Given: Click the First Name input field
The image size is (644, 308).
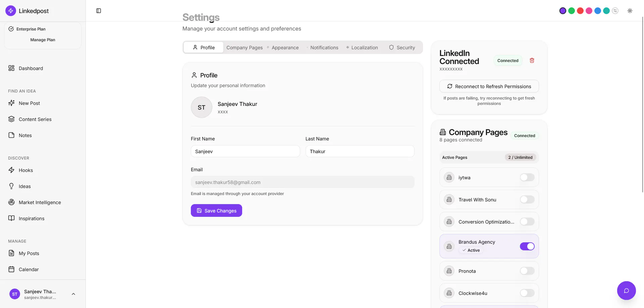Looking at the screenshot, I should click(245, 151).
